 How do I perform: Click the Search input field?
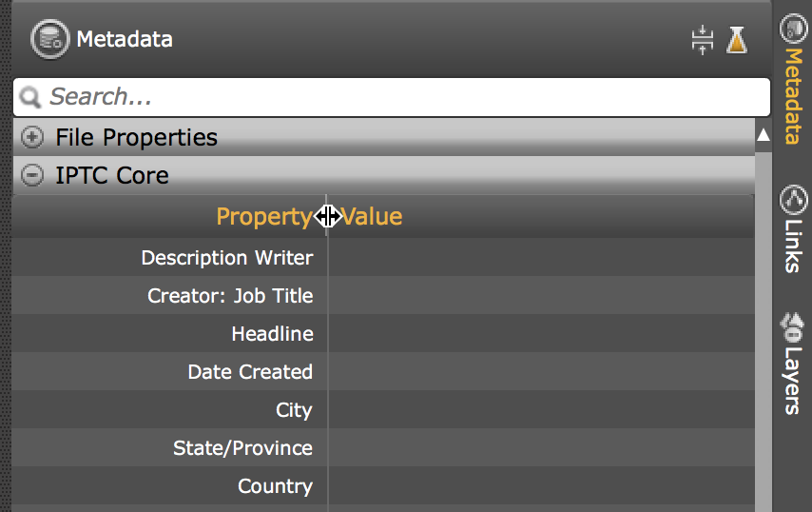coord(399,97)
